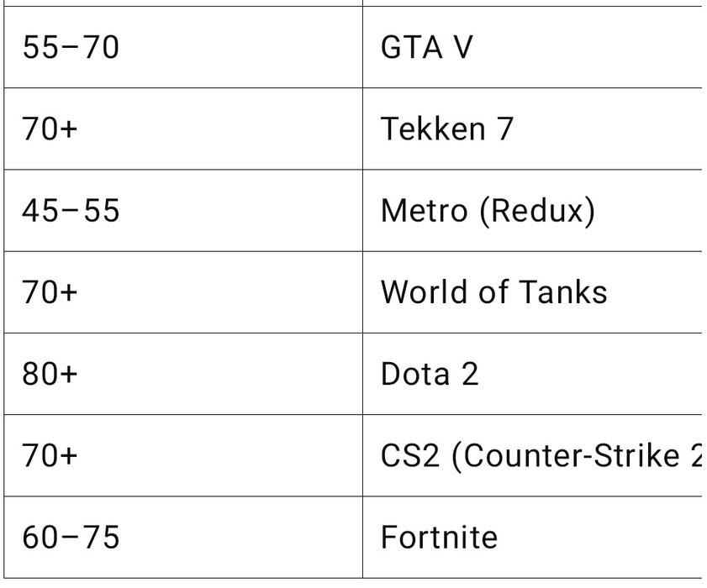This screenshot has height=588, width=707.
Task: Click the word "Redux" in parentheses
Action: coord(537,210)
